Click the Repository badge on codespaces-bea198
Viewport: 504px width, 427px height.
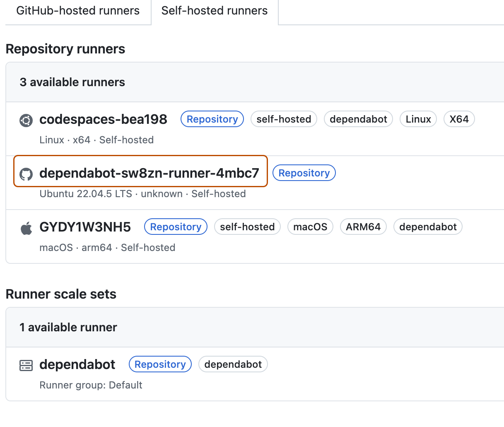point(212,119)
